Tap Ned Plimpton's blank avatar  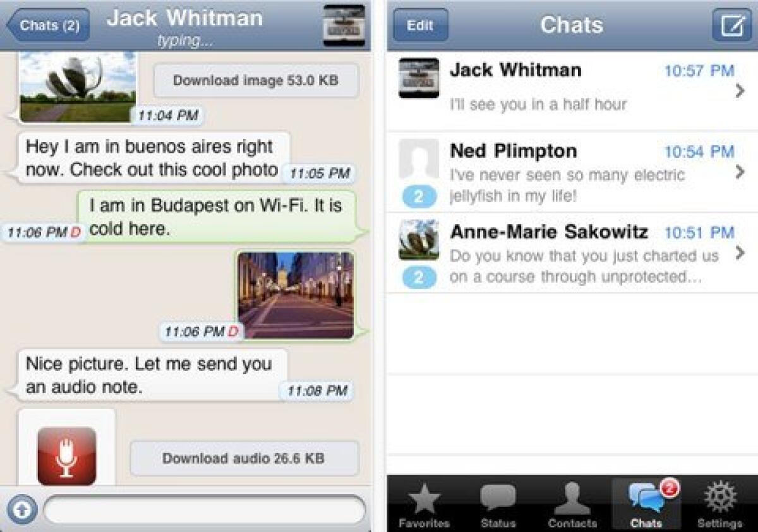[419, 159]
